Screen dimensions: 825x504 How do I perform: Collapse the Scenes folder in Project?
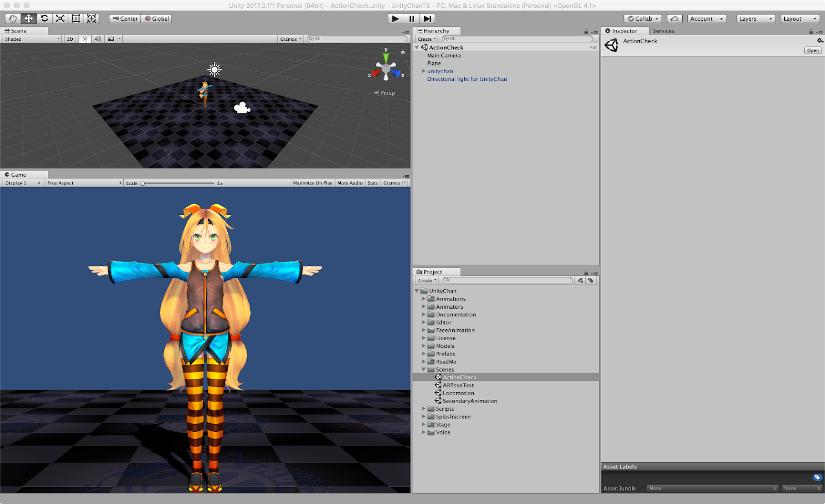tap(424, 369)
